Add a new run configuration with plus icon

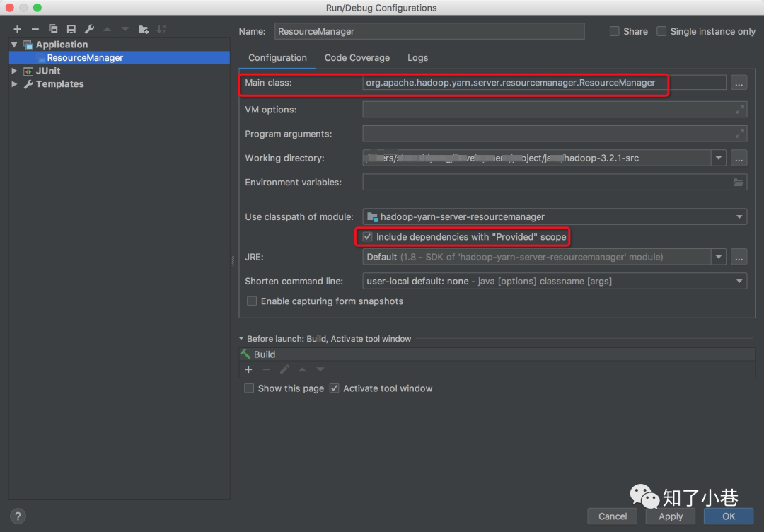pos(17,29)
